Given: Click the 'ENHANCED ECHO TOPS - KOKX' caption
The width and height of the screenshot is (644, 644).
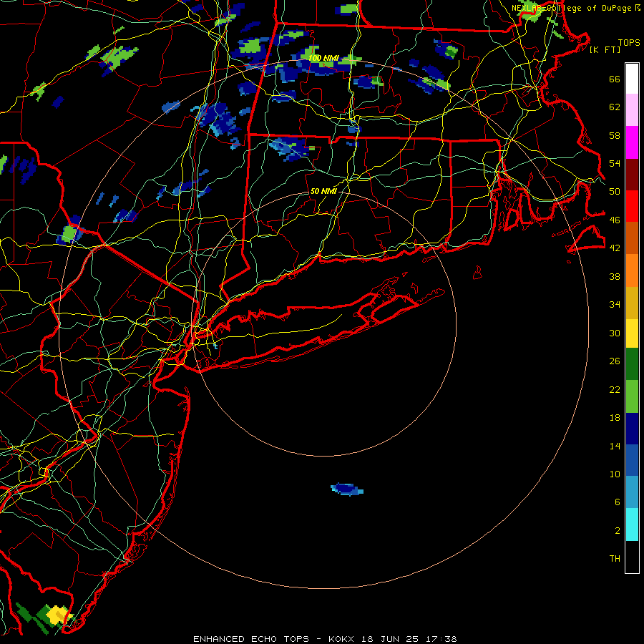Looking at the screenshot, I should pos(273,639).
